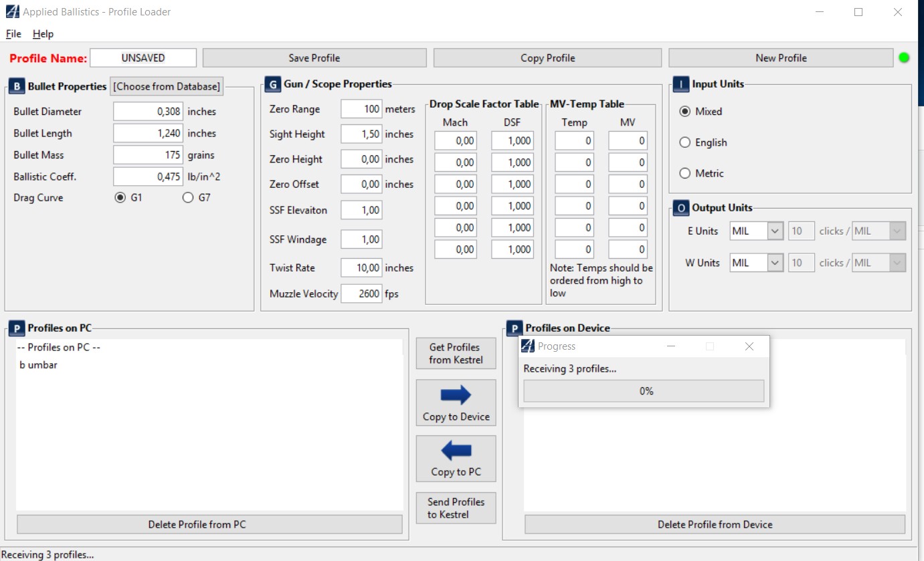Copy the profile to the PC
The image size is (924, 561).
coord(456,459)
